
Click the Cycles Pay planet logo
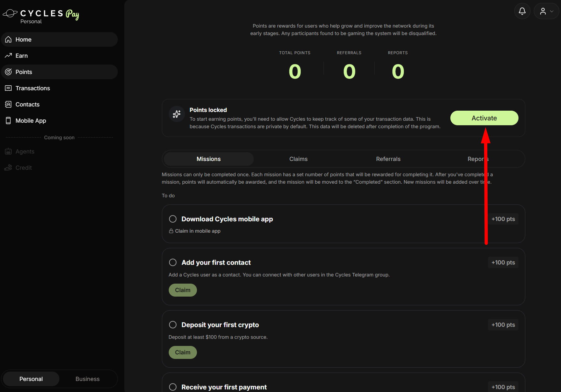click(10, 13)
